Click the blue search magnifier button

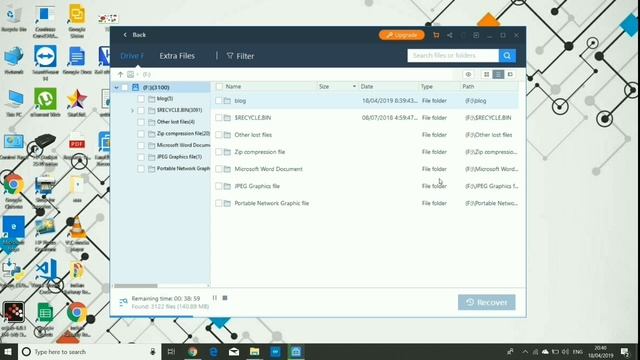coord(507,56)
